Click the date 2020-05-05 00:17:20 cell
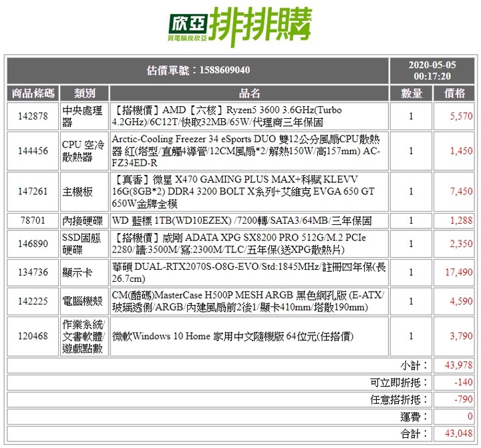This screenshot has height=448, width=481. (432, 71)
